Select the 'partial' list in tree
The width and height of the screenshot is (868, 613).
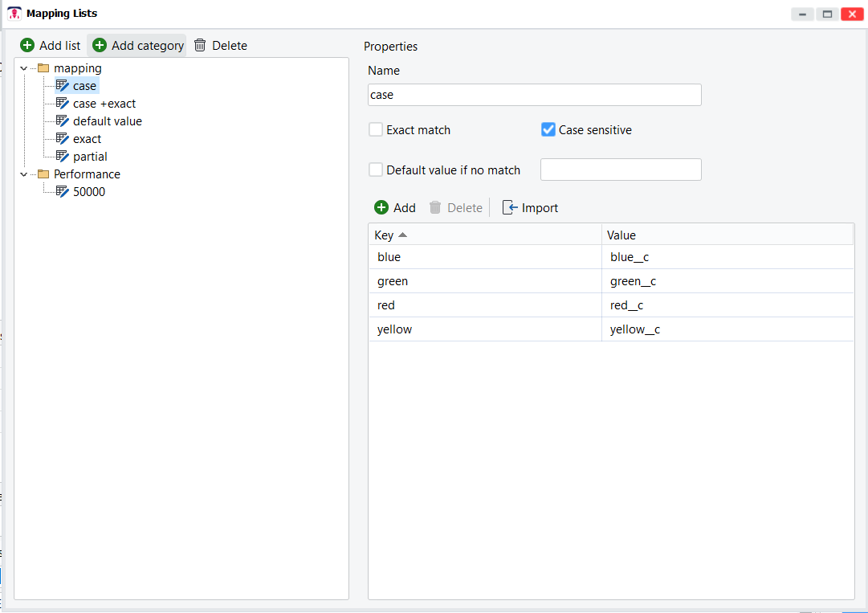coord(90,157)
